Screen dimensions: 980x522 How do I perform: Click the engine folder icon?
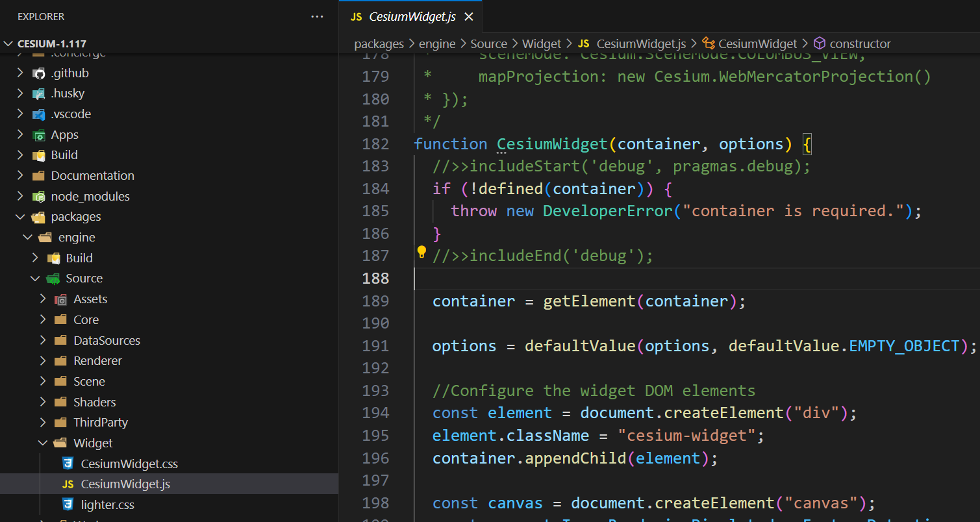46,238
